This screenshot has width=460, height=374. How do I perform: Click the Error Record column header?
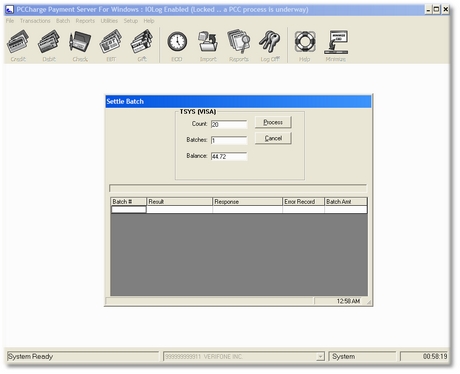pos(303,202)
